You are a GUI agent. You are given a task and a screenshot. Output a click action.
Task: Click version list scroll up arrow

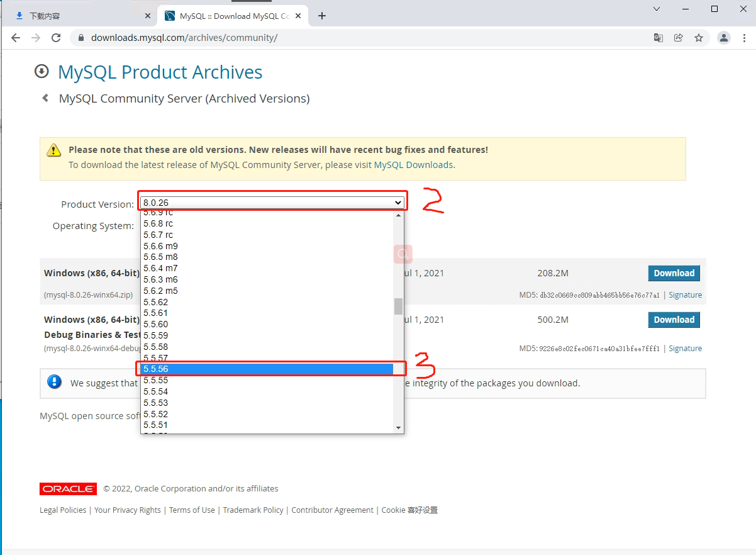(x=398, y=216)
